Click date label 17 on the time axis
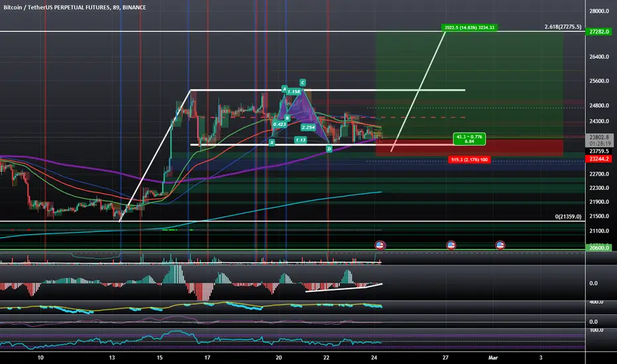Viewport: 617px width, 364px height. pos(207,357)
